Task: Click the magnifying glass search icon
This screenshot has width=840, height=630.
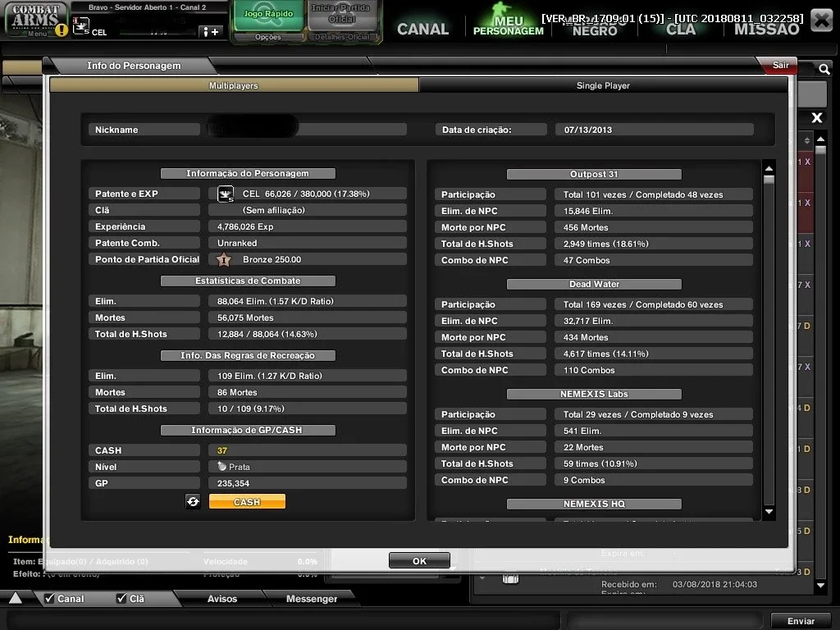Action: pyautogui.click(x=824, y=69)
